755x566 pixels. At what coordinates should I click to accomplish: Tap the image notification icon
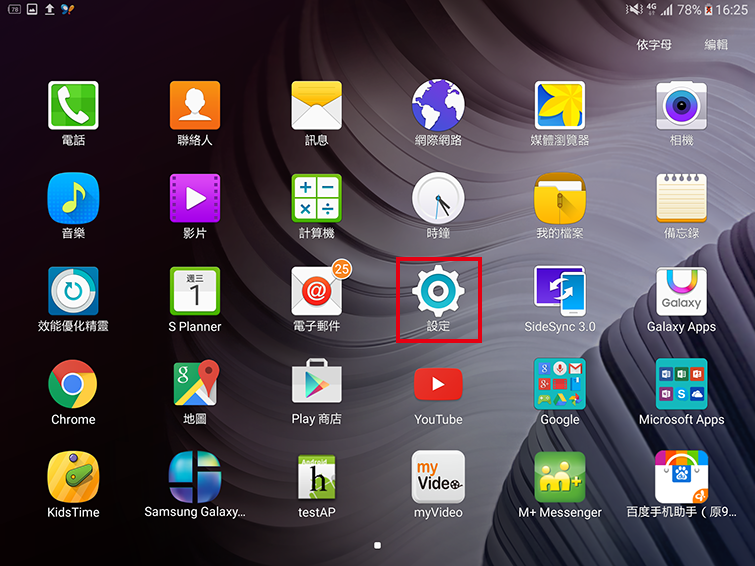(32, 9)
